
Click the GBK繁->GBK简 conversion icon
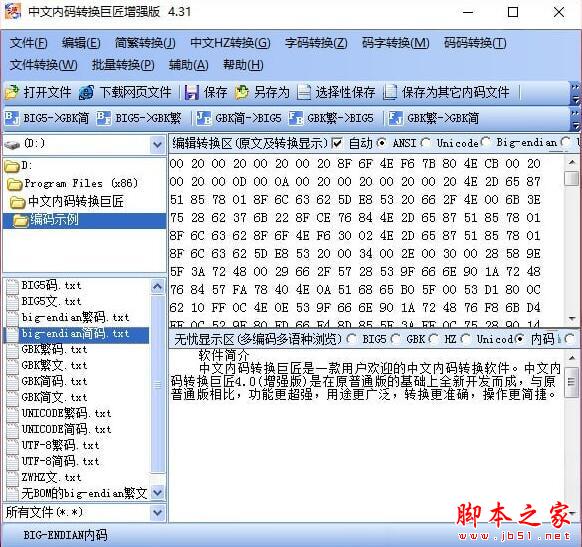tap(395, 118)
